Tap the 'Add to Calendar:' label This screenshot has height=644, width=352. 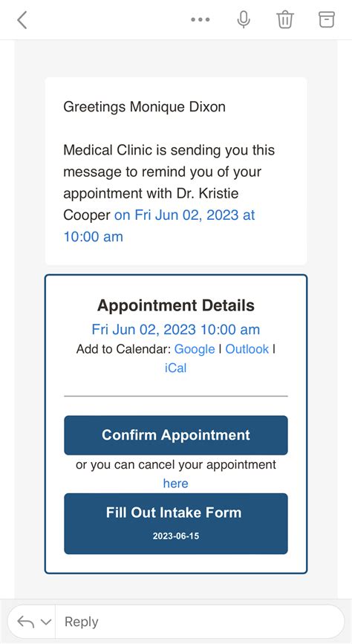coord(123,349)
